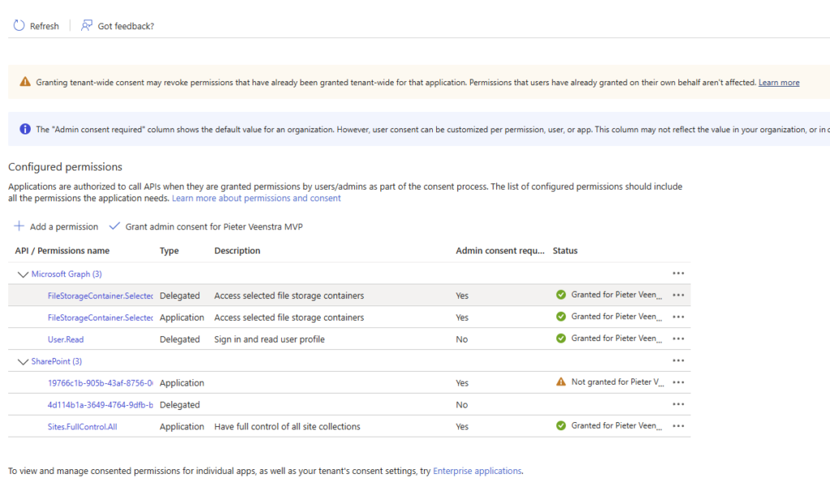Click the Configured permissions heading
This screenshot has width=830, height=504.
pos(65,167)
